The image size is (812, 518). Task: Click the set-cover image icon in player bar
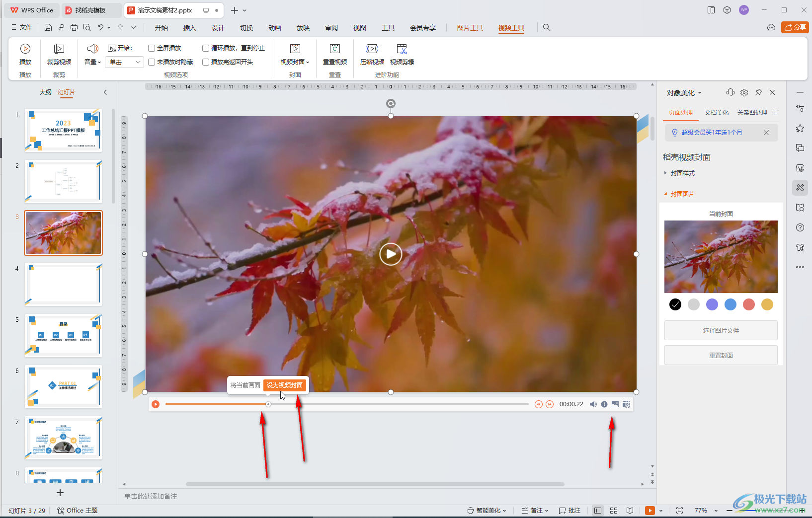tap(615, 404)
